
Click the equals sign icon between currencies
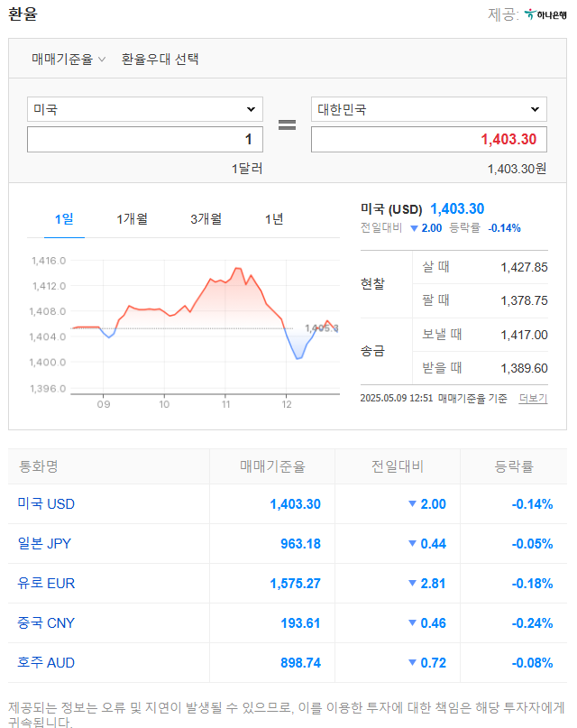[x=287, y=124]
